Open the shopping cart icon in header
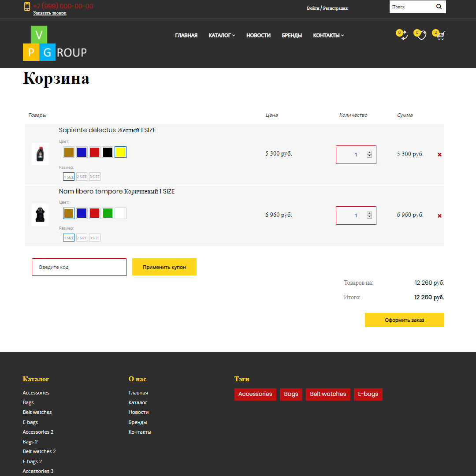476x476 pixels. coord(440,36)
